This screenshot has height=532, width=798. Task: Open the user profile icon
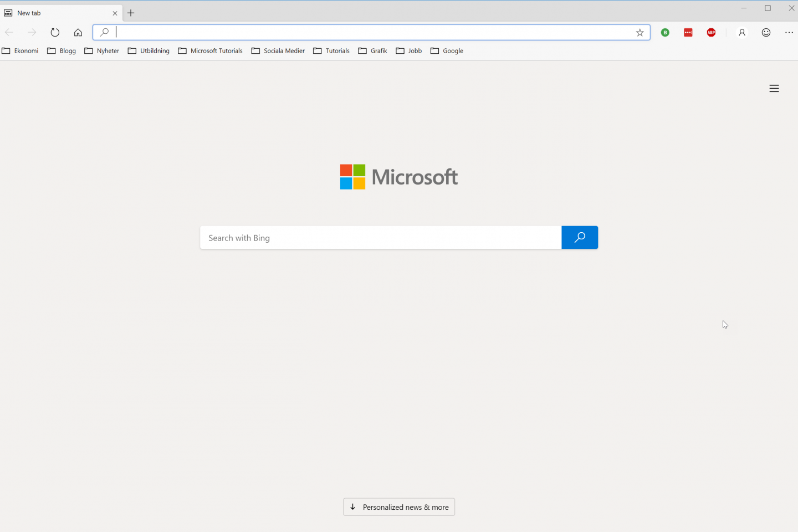[742, 33]
